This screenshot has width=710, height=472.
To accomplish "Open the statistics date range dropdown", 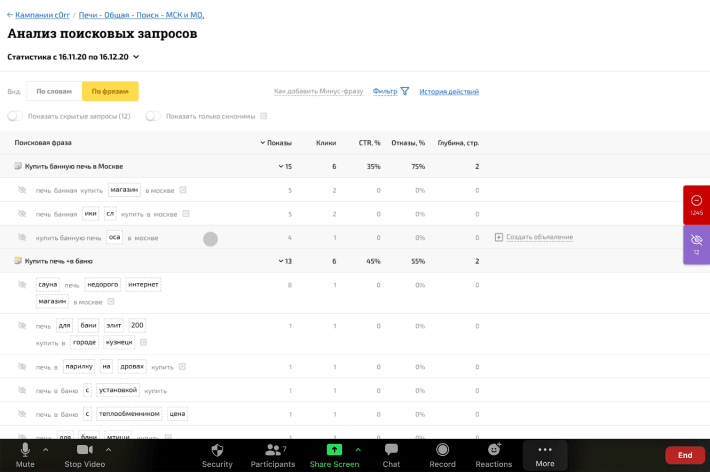I will click(136, 57).
